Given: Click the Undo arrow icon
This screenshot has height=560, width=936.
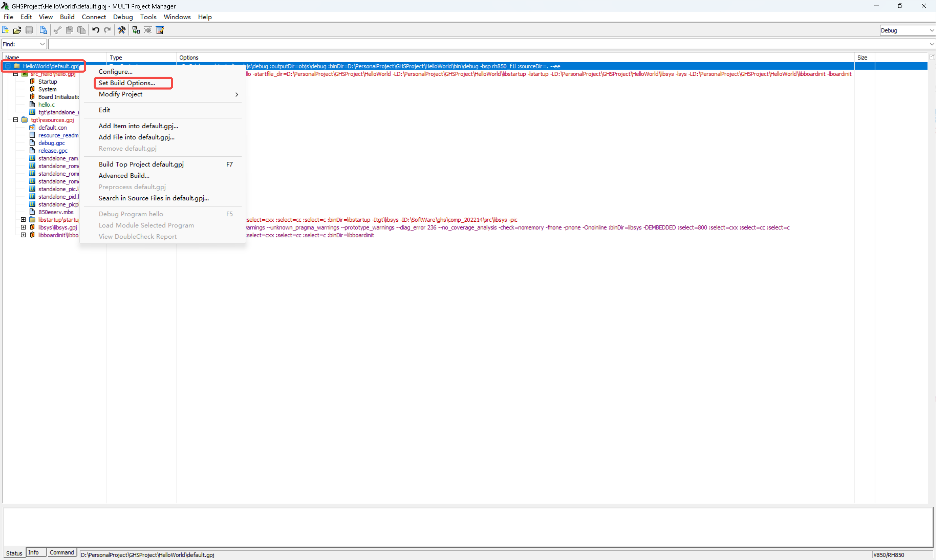Looking at the screenshot, I should coord(95,30).
